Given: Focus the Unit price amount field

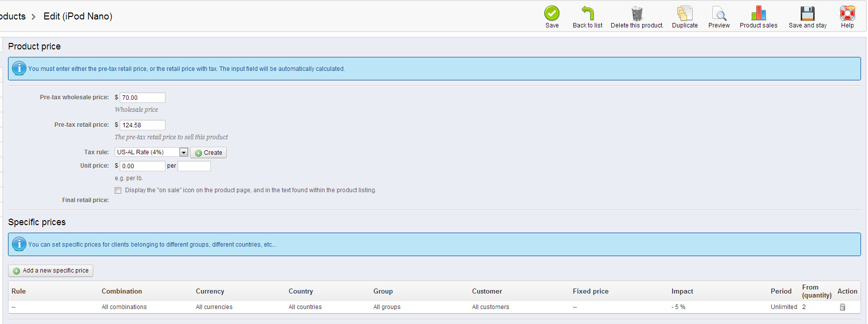Looking at the screenshot, I should point(143,166).
